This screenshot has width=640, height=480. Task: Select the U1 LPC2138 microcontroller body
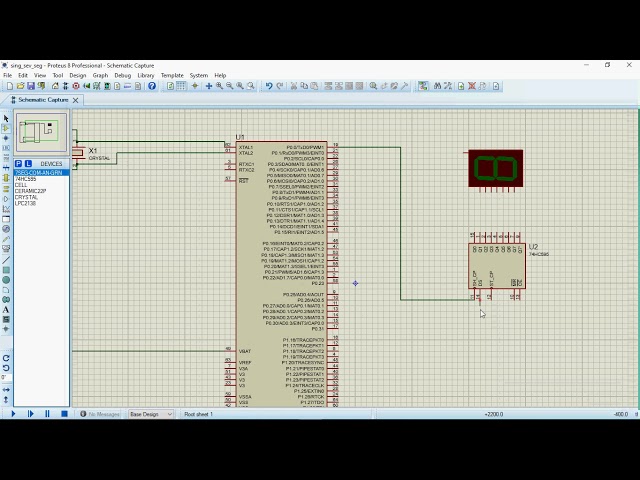[x=281, y=273]
